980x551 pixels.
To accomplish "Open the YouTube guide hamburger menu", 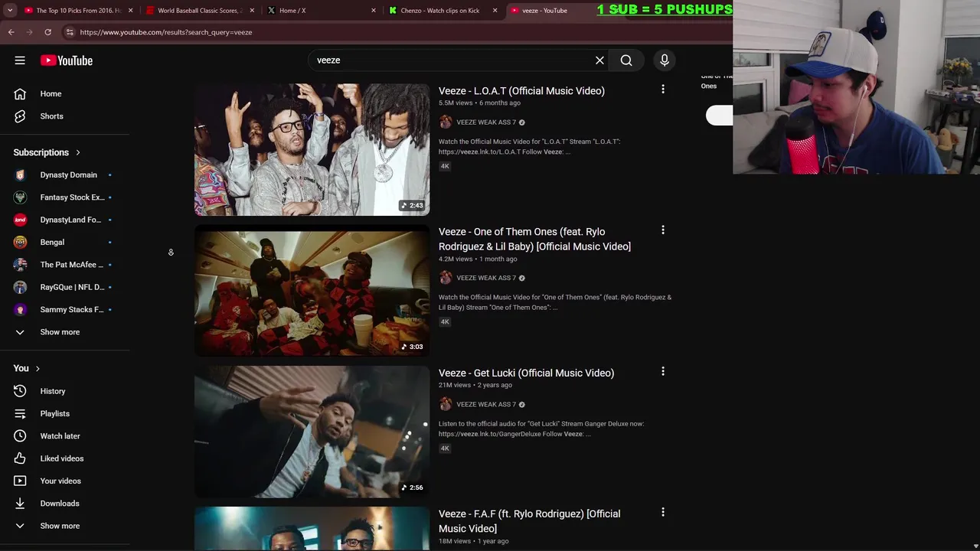I will coord(20,60).
